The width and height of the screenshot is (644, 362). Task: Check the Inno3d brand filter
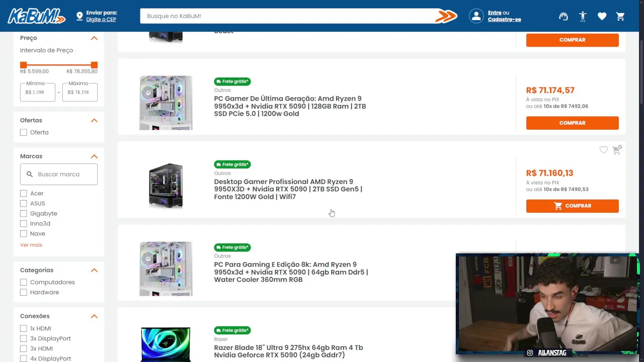(23, 223)
